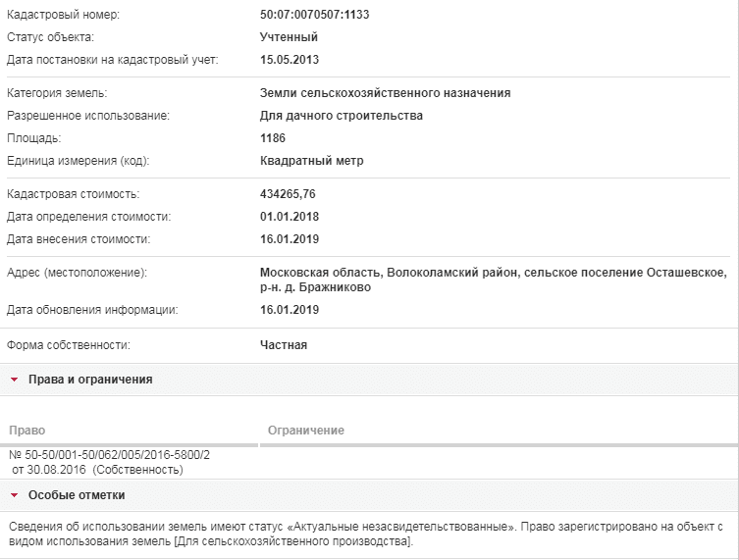Click the value determination date 01.01.2018
739x560 pixels.
point(290,217)
